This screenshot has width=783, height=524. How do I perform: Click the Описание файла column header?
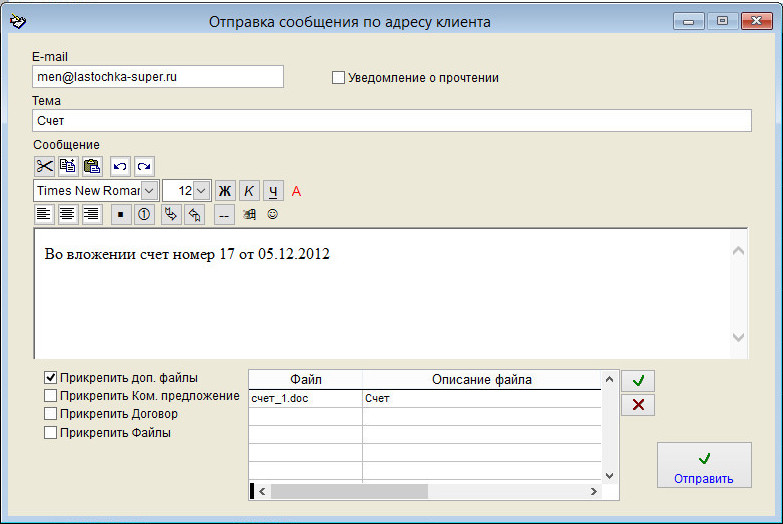pyautogui.click(x=481, y=379)
